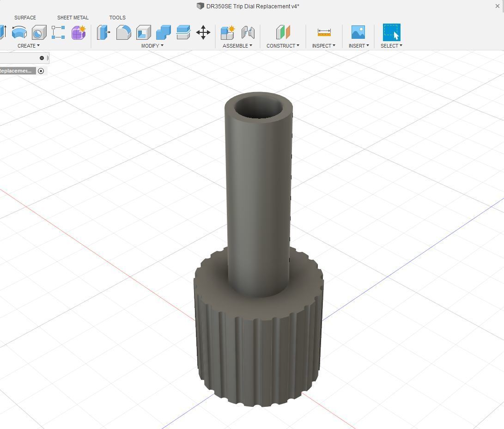Screen dimensions: 504x429
Task: Select the Rectangular Pattern tool icon
Action: coord(58,32)
